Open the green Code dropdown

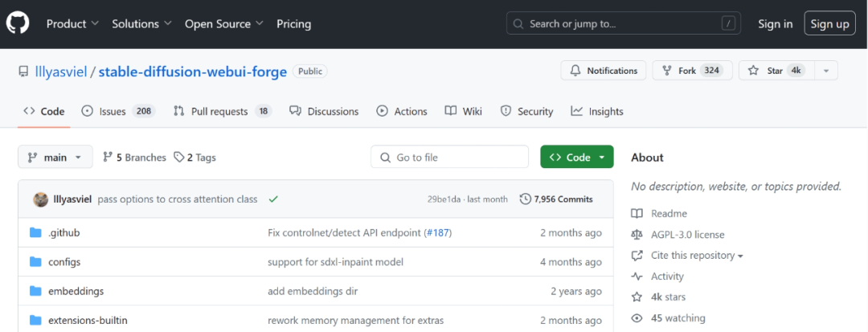point(576,158)
